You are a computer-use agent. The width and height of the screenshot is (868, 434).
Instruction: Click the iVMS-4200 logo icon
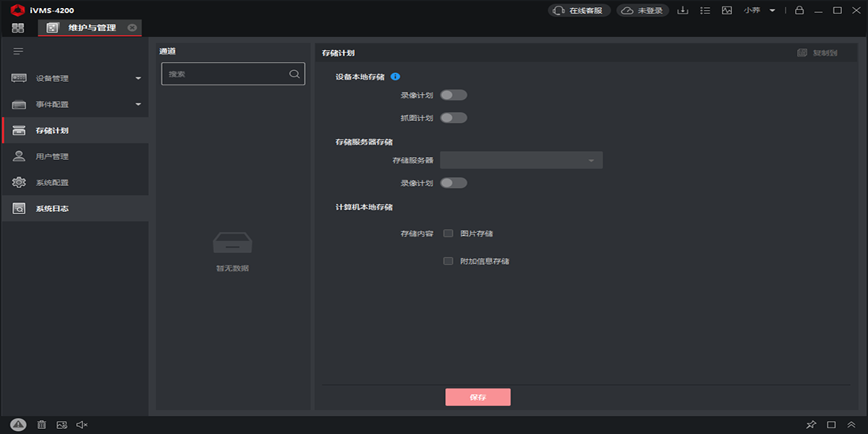[x=18, y=10]
